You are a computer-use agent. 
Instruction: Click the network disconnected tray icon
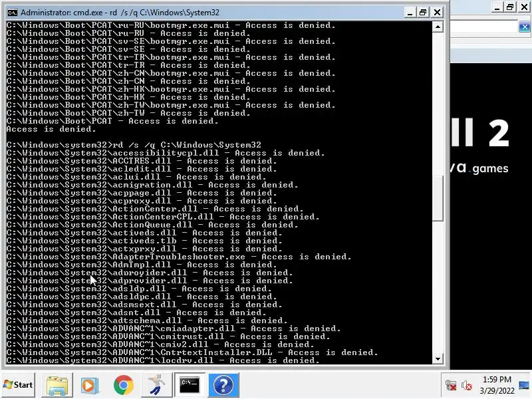[x=451, y=386]
